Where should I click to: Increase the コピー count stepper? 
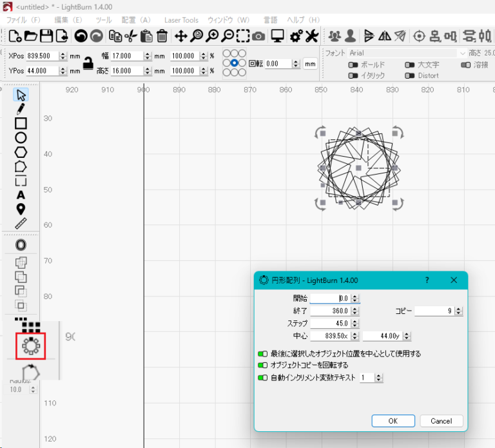pos(459,308)
